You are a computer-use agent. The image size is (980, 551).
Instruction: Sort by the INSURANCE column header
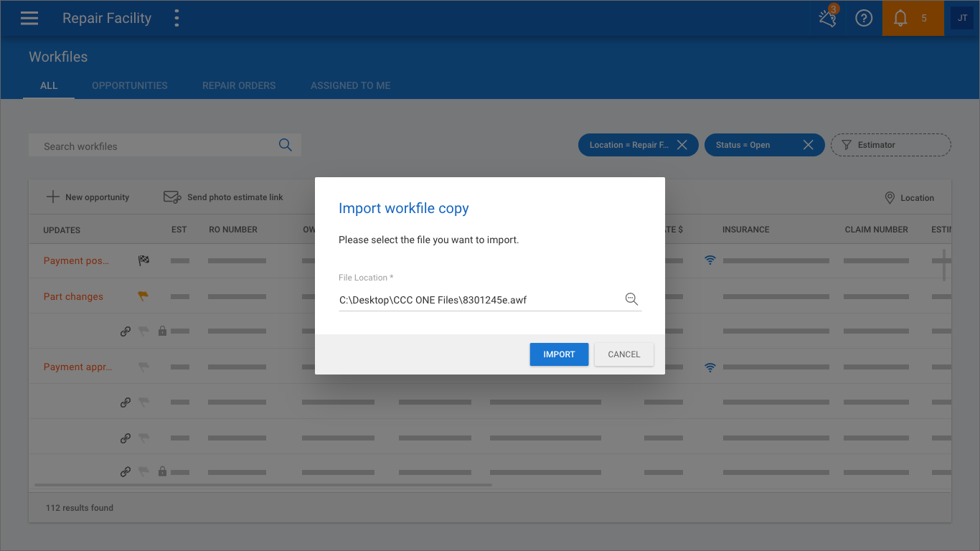pyautogui.click(x=746, y=230)
